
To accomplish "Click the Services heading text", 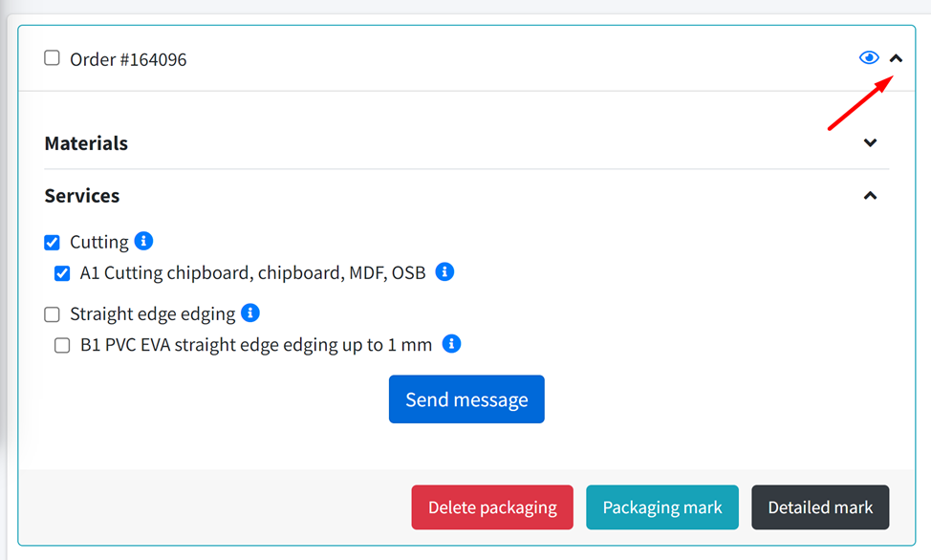I will tap(82, 196).
